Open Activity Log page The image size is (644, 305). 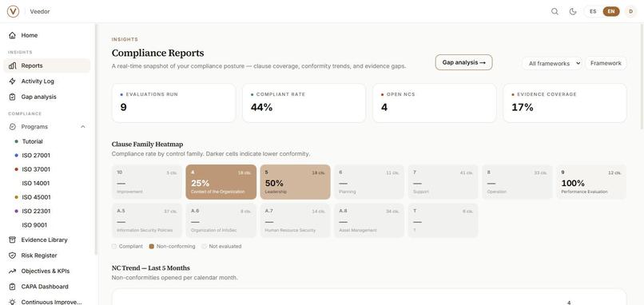pos(47,81)
